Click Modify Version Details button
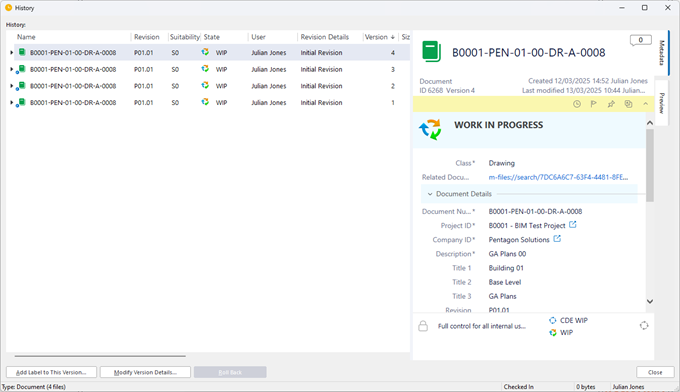This screenshot has height=392, width=680. click(145, 372)
